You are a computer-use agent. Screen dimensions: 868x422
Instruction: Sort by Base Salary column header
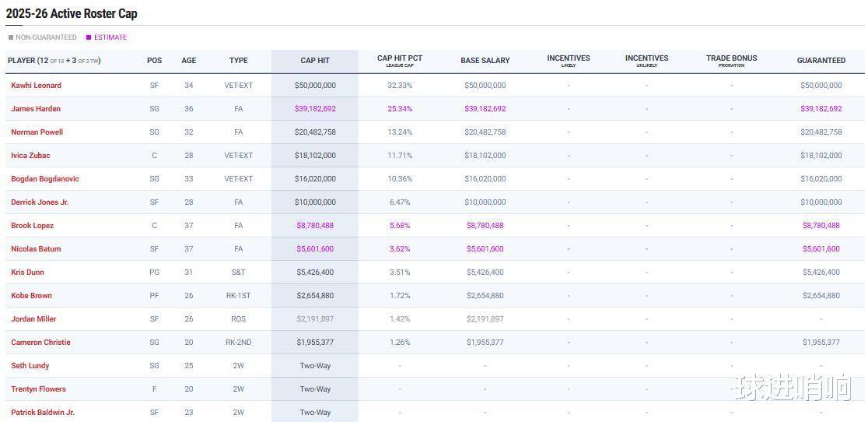click(485, 61)
